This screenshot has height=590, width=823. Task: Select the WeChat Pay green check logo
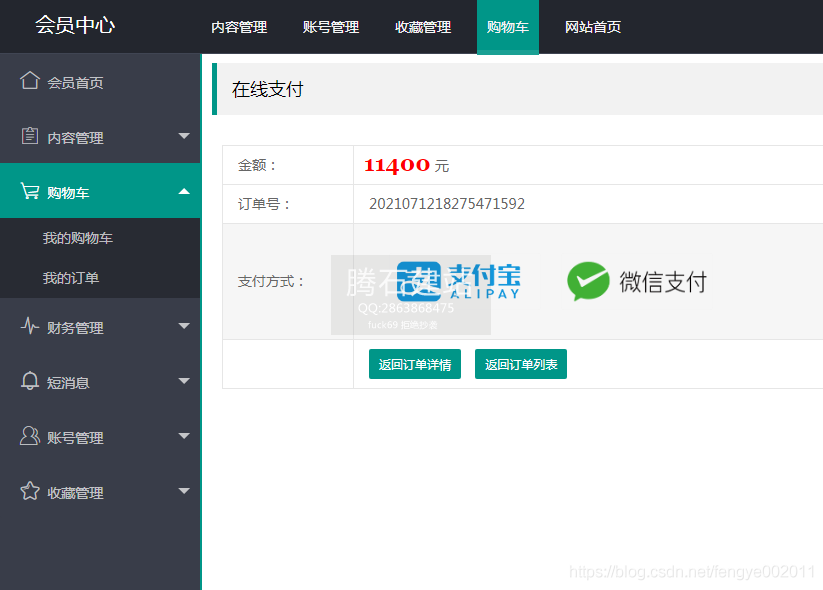pyautogui.click(x=588, y=281)
